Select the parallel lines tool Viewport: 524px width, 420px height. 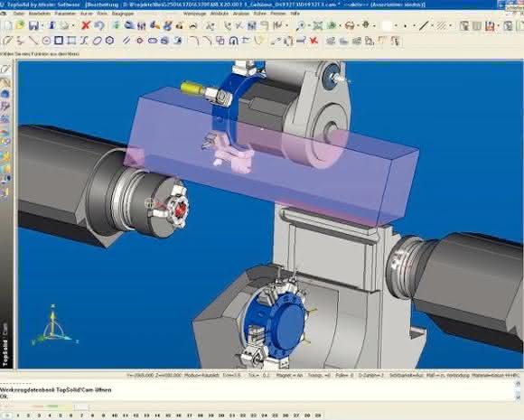pos(126,41)
